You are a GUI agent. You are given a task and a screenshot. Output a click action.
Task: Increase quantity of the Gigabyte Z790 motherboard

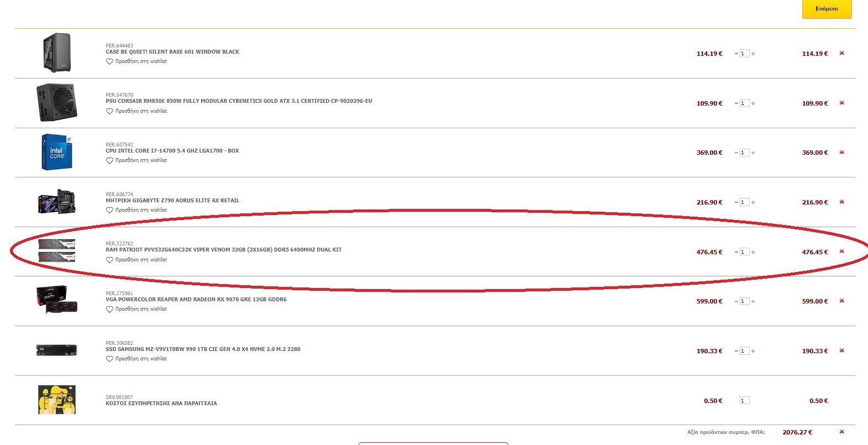click(x=753, y=202)
